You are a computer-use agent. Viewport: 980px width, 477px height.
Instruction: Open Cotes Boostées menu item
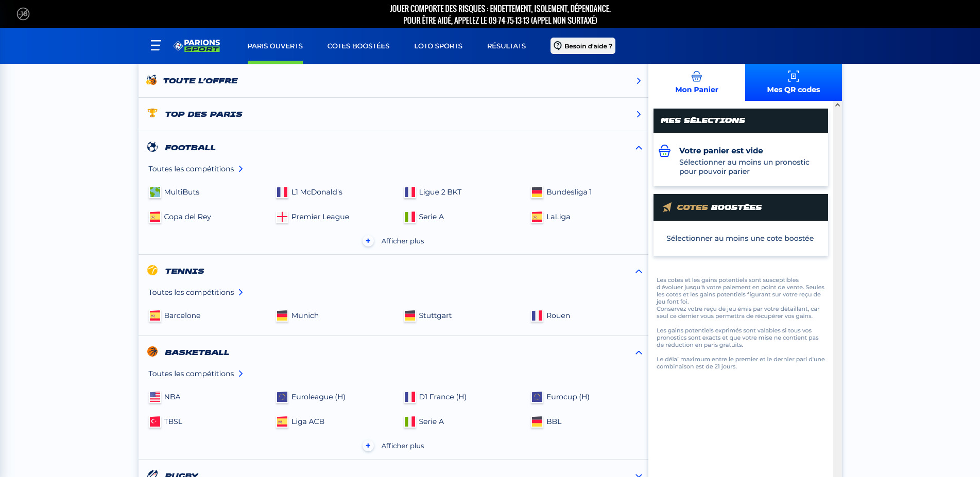pos(358,46)
